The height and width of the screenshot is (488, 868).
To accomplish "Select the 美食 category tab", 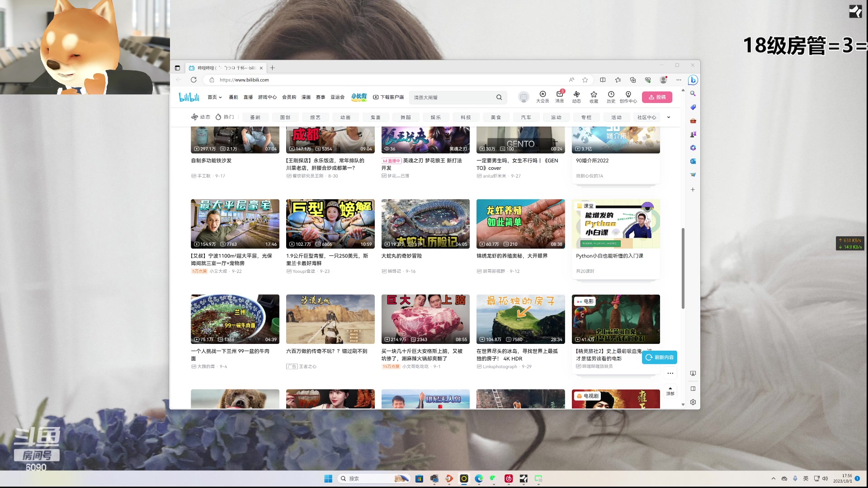I will pos(496,117).
